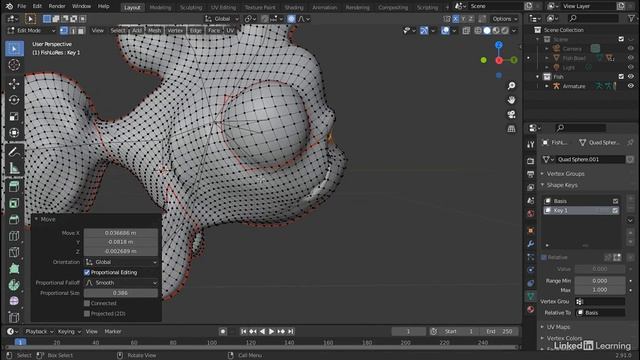Select the Scale tool

pyautogui.click(x=14, y=116)
